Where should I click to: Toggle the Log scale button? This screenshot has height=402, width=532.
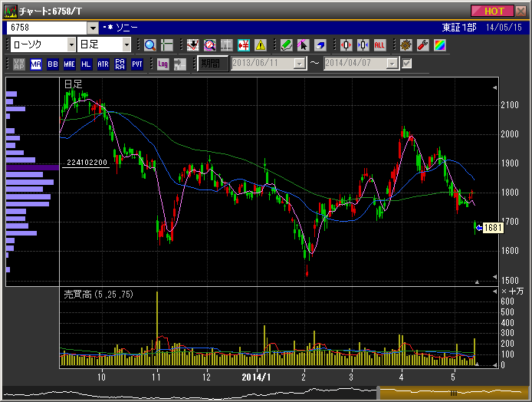[163, 64]
